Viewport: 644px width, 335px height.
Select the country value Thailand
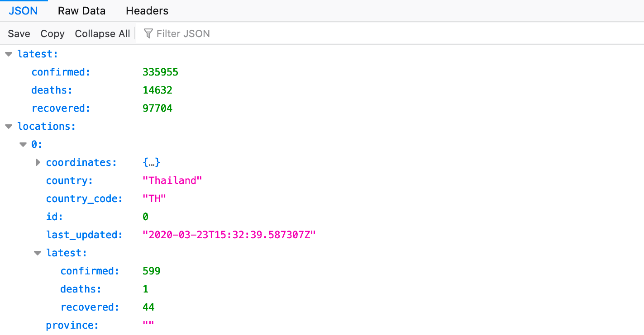172,180
